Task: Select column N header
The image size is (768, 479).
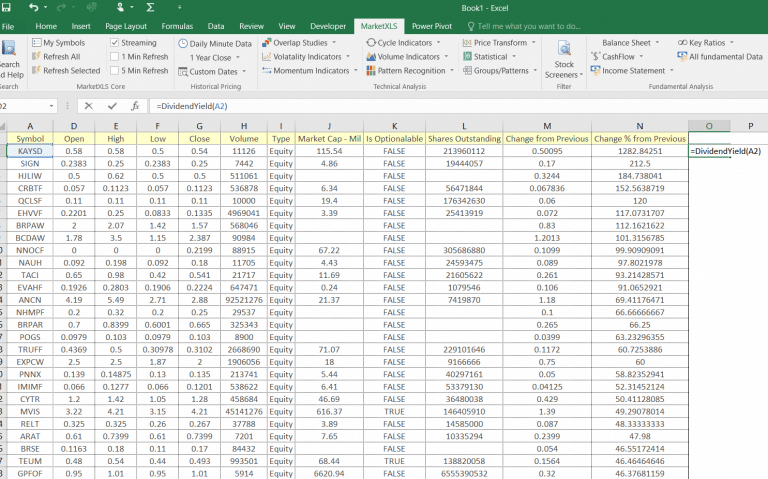Action: 640,126
